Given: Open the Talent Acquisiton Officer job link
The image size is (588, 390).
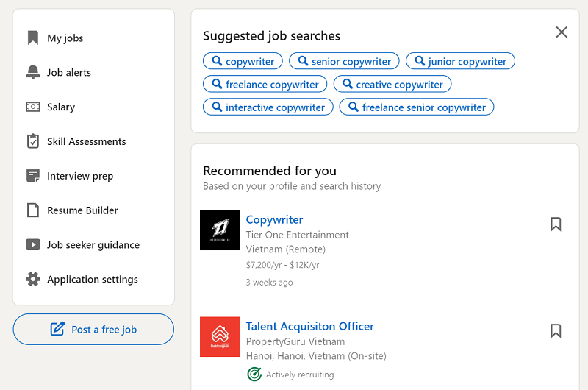Looking at the screenshot, I should coord(309,326).
